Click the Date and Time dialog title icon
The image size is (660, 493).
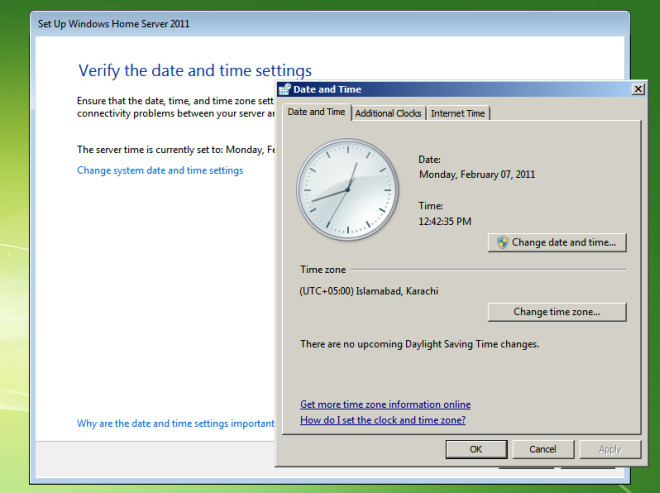285,89
